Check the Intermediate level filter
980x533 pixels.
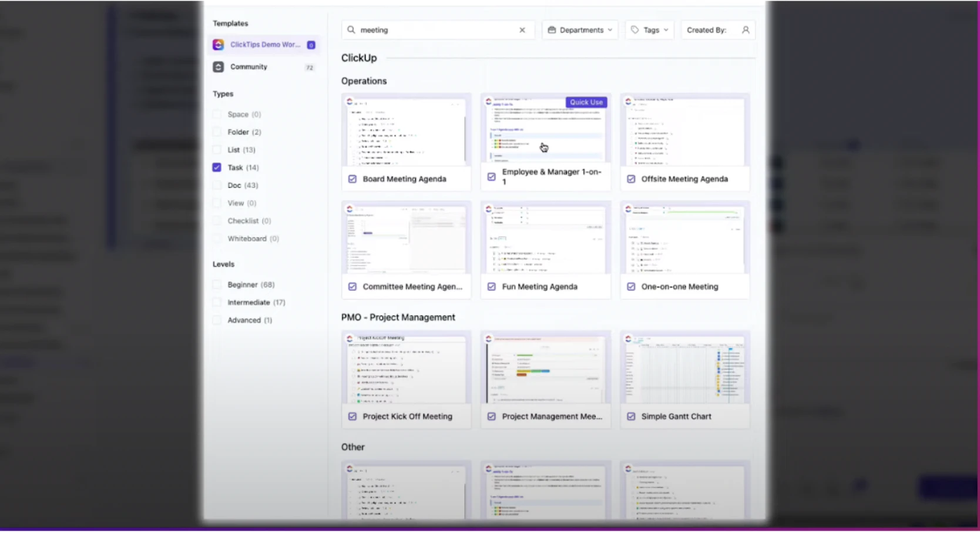tap(217, 303)
